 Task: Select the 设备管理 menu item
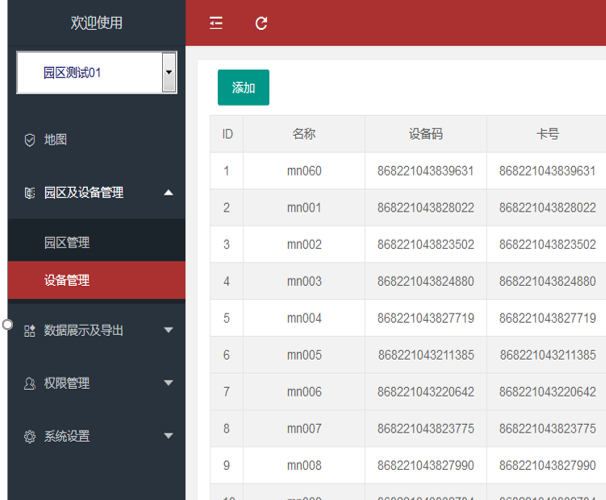pyautogui.click(x=67, y=281)
